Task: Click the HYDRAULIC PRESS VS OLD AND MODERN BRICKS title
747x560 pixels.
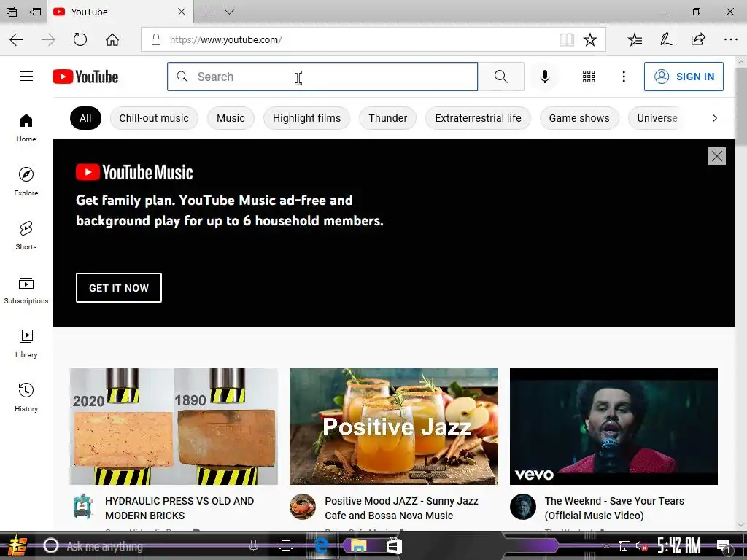Action: 179,508
